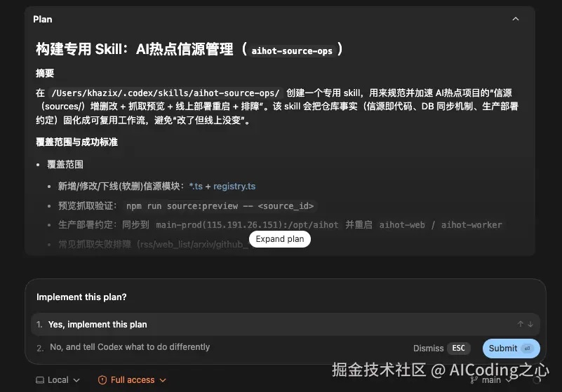Click the down arrow icon in option row
Image resolution: width=562 pixels, height=392 pixels.
click(x=530, y=324)
